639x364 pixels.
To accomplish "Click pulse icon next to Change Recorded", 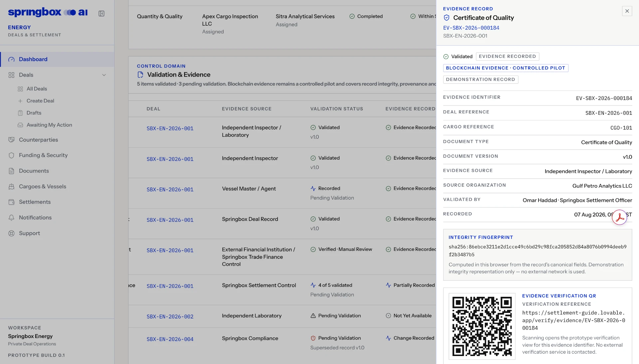I will click(x=388, y=338).
